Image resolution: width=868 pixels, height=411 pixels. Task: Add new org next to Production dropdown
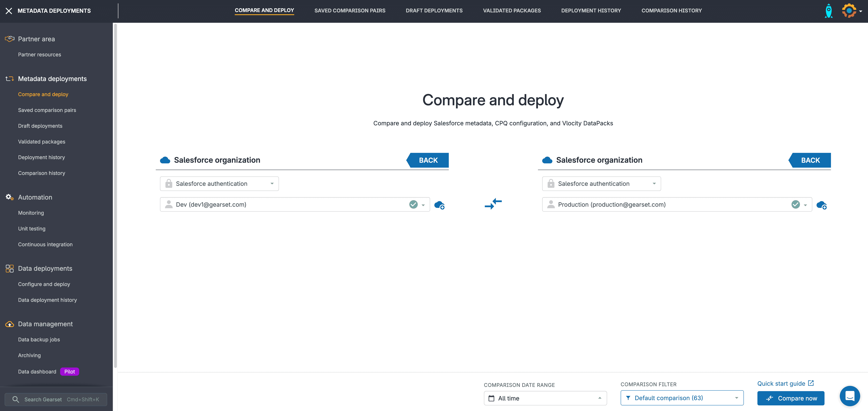click(821, 205)
